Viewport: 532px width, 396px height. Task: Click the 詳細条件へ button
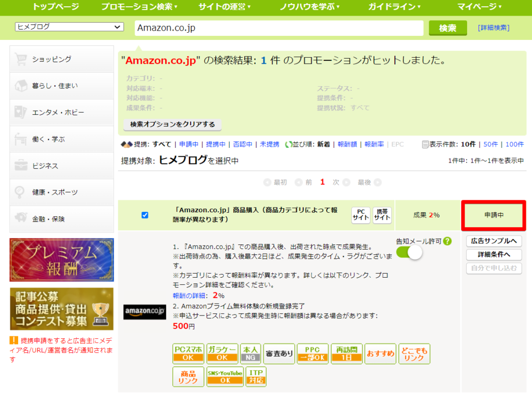[494, 255]
